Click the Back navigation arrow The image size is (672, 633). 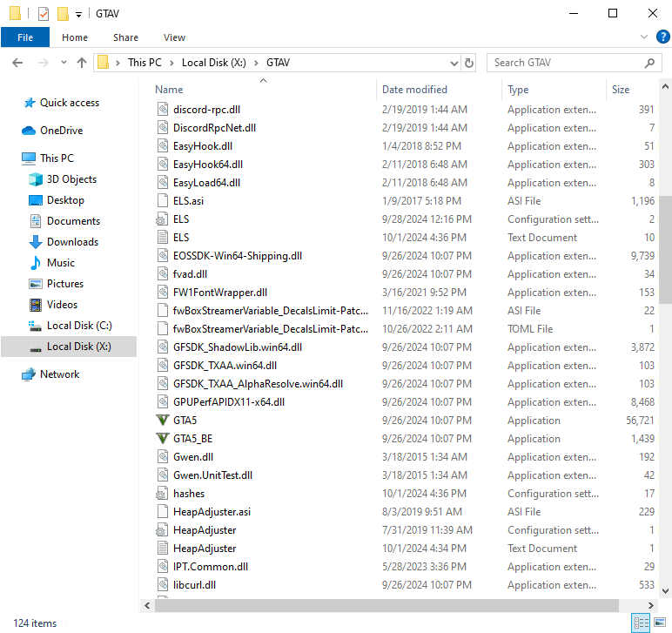17,63
